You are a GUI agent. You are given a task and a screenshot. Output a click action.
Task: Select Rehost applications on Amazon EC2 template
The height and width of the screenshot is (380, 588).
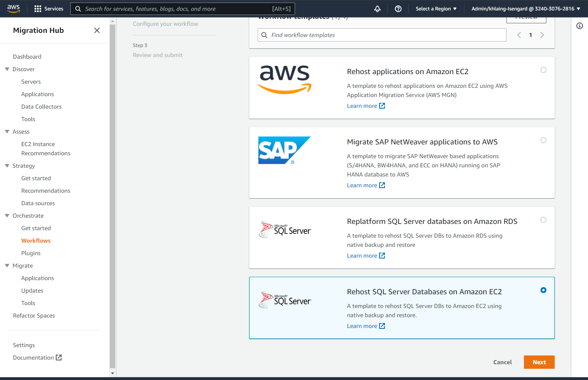pyautogui.click(x=543, y=70)
